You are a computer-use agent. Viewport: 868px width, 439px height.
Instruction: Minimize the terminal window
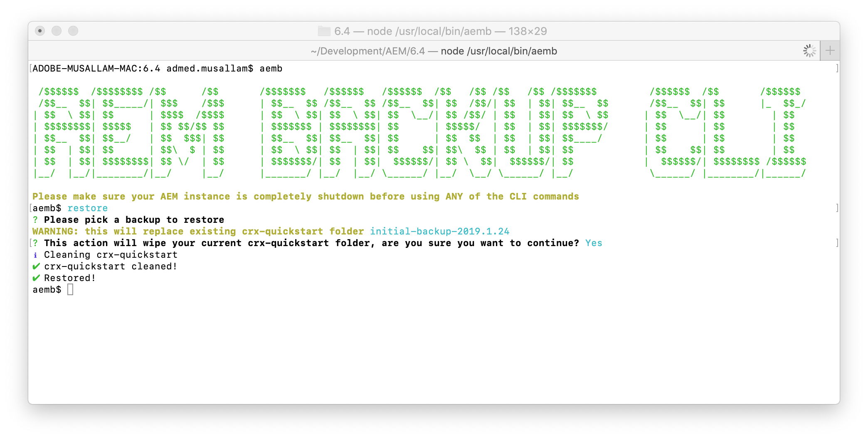coord(57,31)
